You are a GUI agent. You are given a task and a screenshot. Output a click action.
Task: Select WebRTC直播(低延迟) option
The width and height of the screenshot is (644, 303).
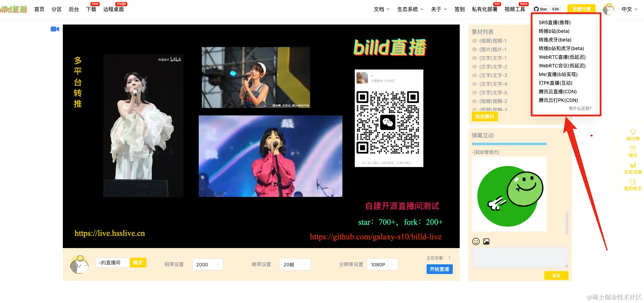(562, 57)
